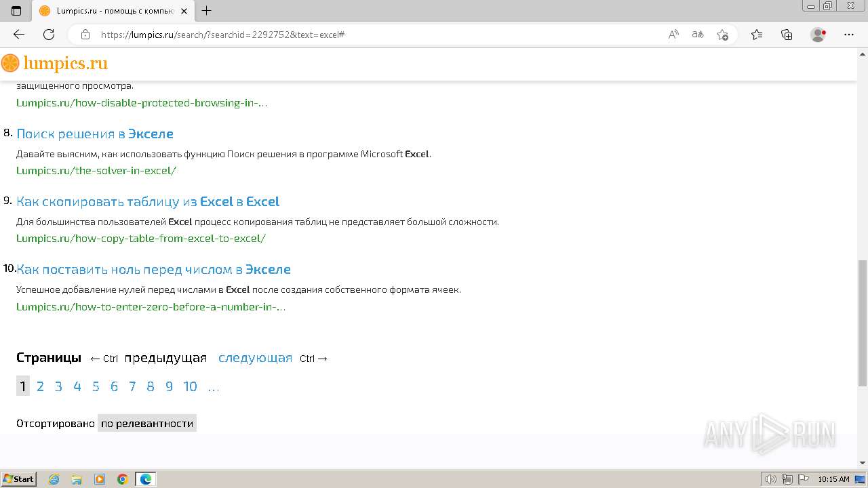Viewport: 868px width, 488px height.
Task: Click the vertical scrollbar thumb
Action: tap(863, 323)
